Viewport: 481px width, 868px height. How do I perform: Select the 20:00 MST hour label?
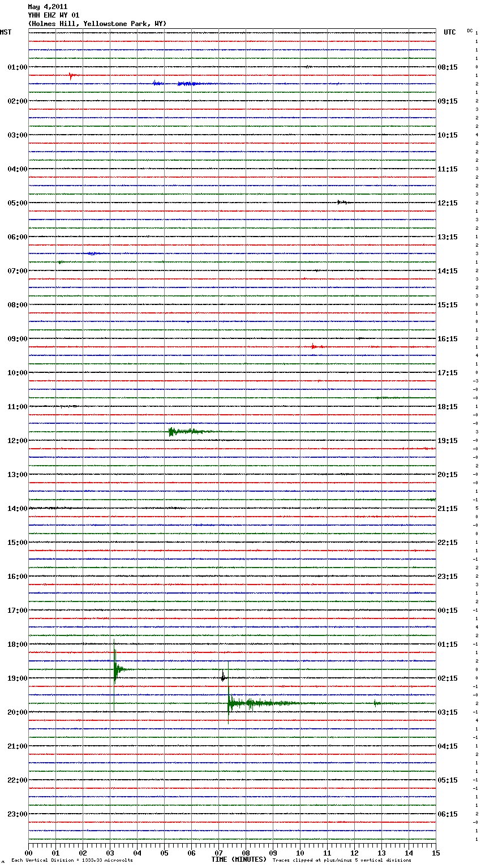(x=18, y=712)
